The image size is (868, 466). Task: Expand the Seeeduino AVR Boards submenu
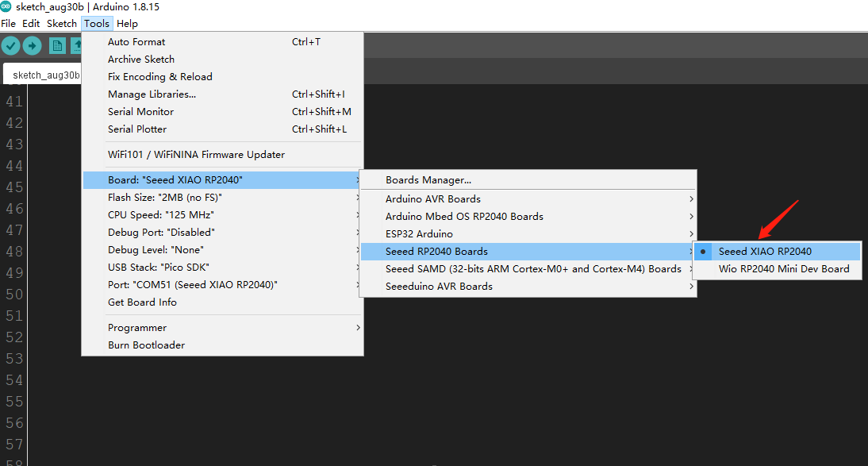[x=528, y=287]
